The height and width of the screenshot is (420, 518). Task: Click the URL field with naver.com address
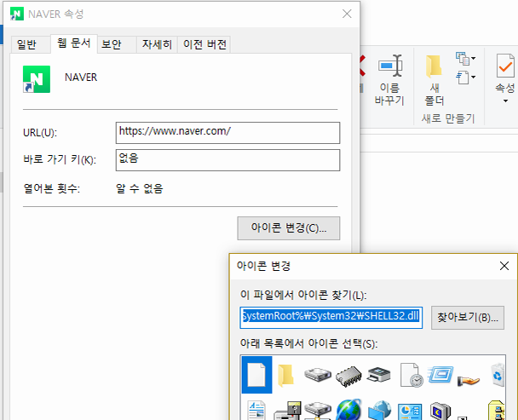[227, 133]
